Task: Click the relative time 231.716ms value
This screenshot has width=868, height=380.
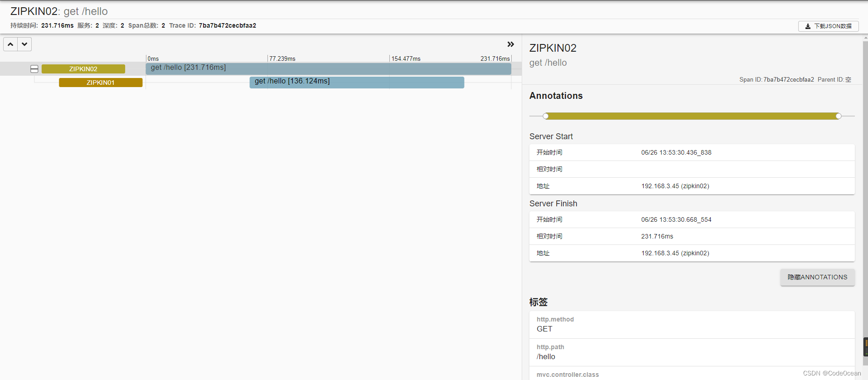Action: tap(657, 236)
